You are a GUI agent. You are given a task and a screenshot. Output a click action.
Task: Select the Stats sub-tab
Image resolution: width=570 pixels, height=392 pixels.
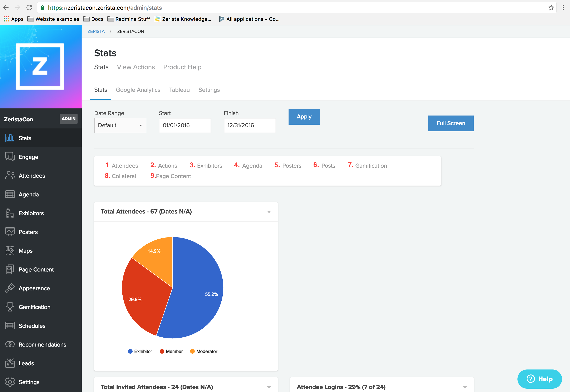[x=100, y=90]
